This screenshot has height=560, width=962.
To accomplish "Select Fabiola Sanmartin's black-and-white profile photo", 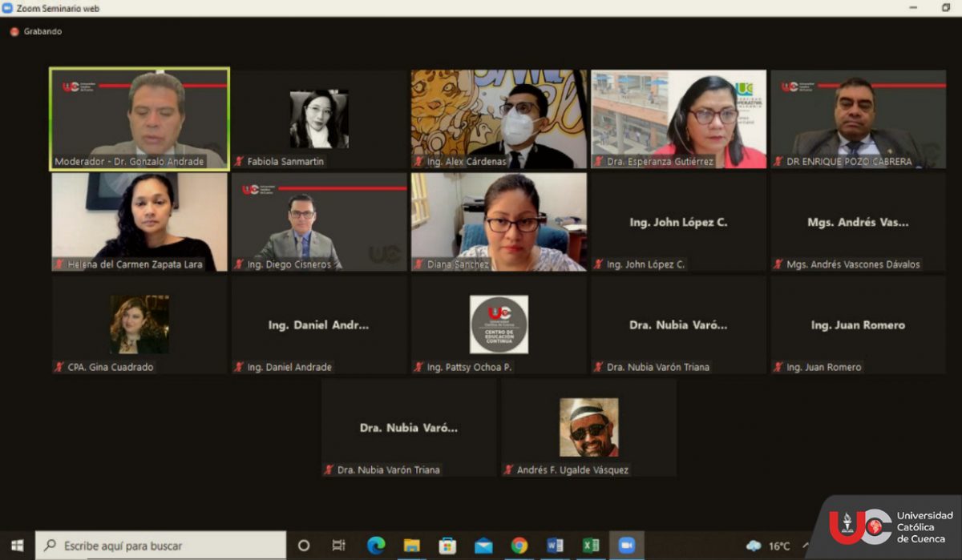I will (319, 119).
